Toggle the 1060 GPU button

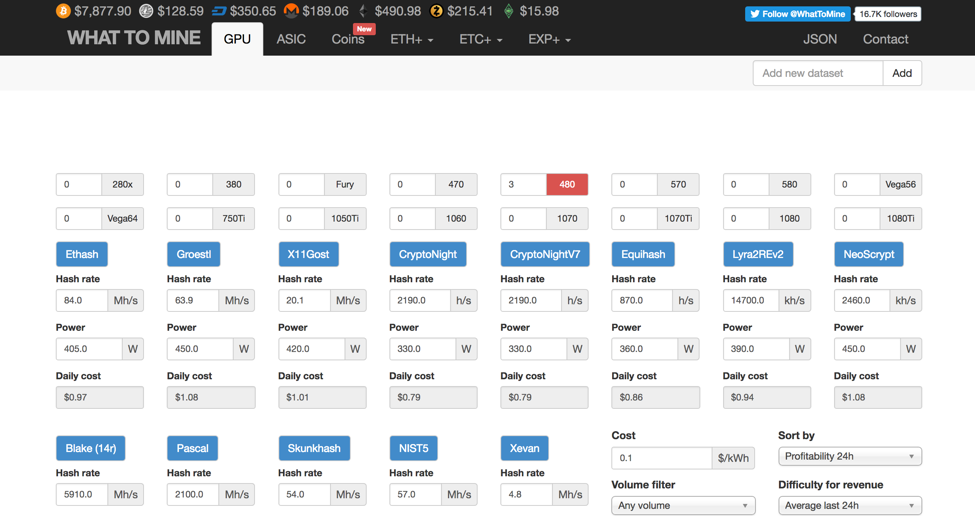456,218
